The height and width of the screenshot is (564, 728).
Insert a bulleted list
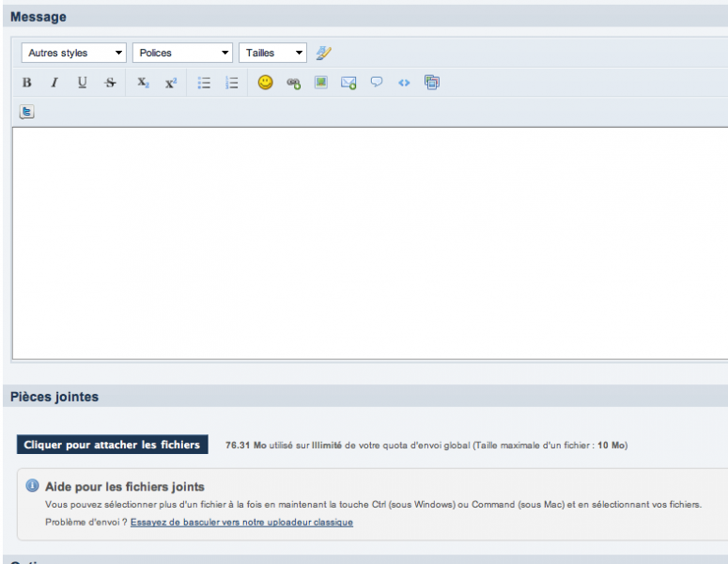(204, 83)
